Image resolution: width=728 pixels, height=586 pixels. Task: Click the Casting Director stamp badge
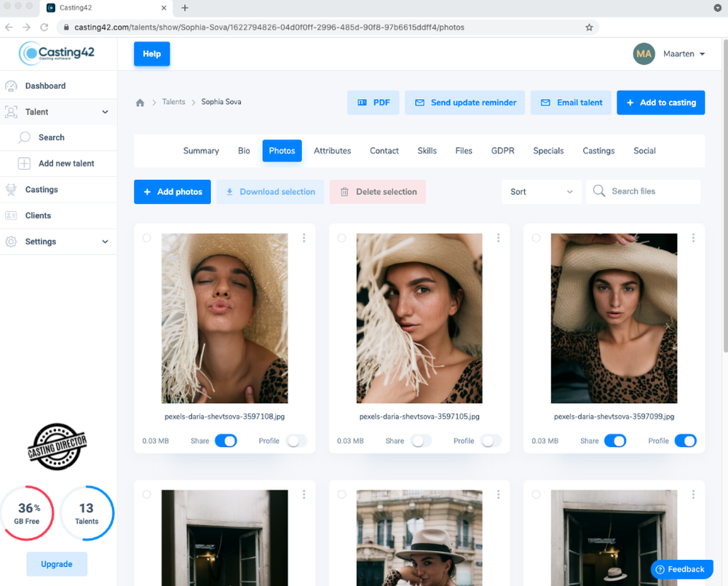57,447
